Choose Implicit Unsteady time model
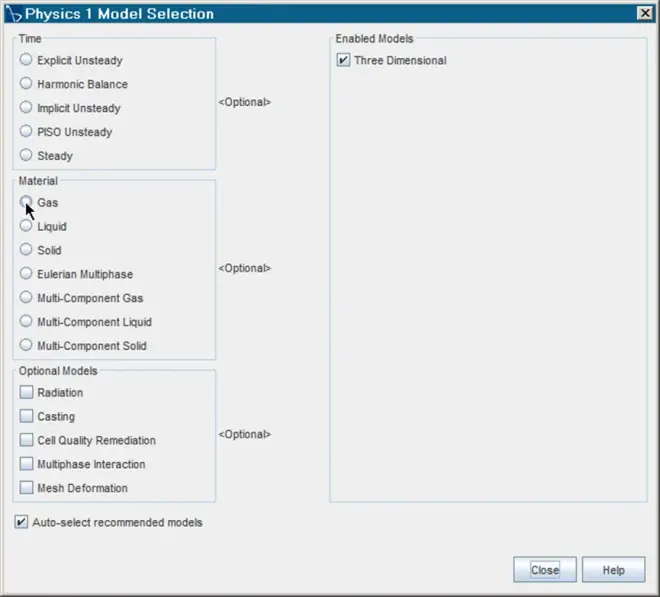The image size is (660, 597). 26,107
